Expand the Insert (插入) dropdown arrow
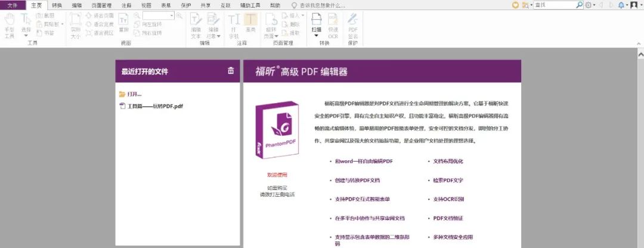Image resolution: width=644 pixels, height=248 pixels. coord(303,15)
